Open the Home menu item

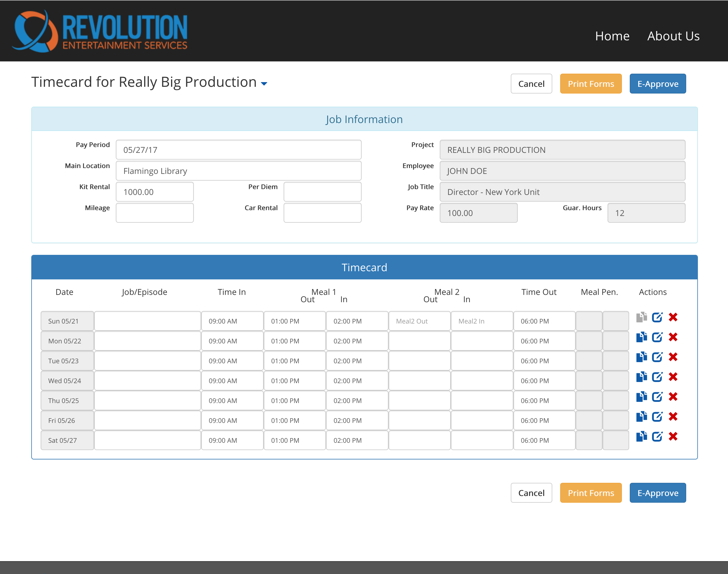point(613,36)
